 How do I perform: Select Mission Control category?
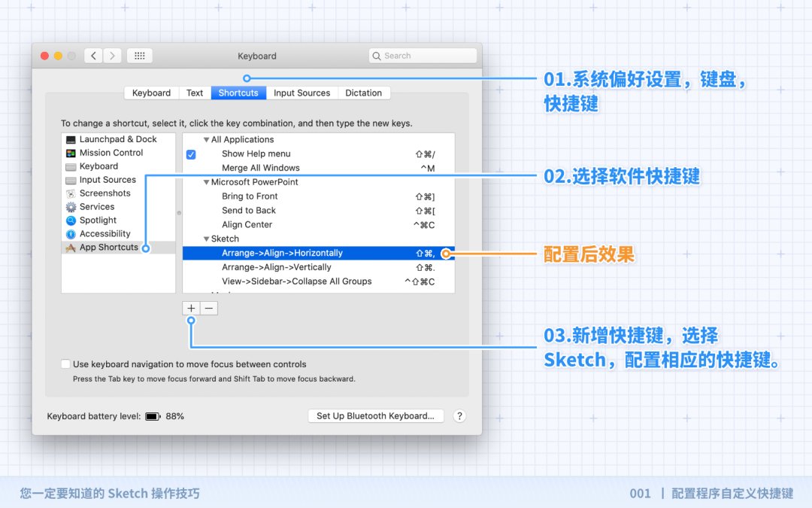[x=119, y=153]
